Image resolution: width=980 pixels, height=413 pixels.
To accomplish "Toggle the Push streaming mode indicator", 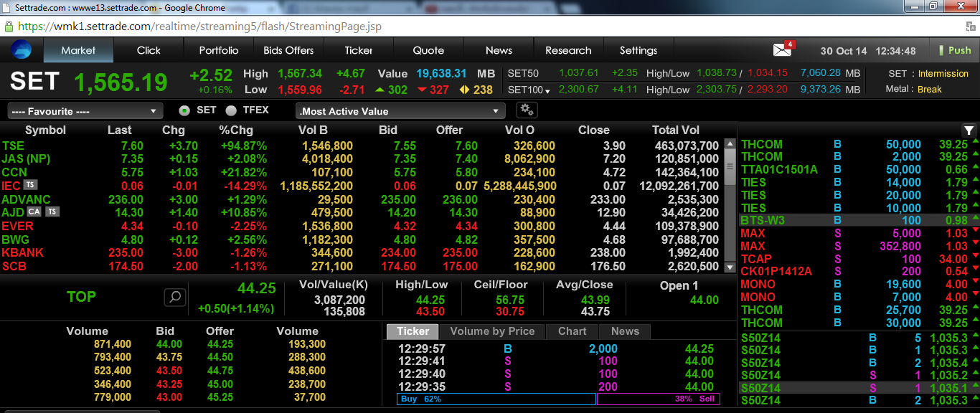I will 954,50.
